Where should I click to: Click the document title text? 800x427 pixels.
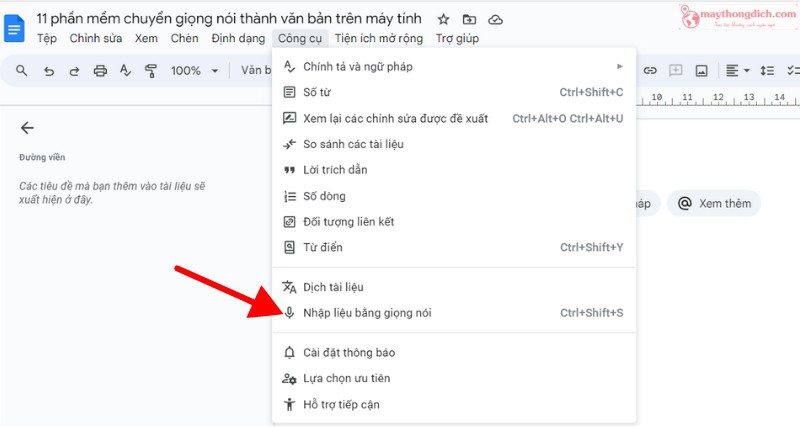[x=229, y=19]
